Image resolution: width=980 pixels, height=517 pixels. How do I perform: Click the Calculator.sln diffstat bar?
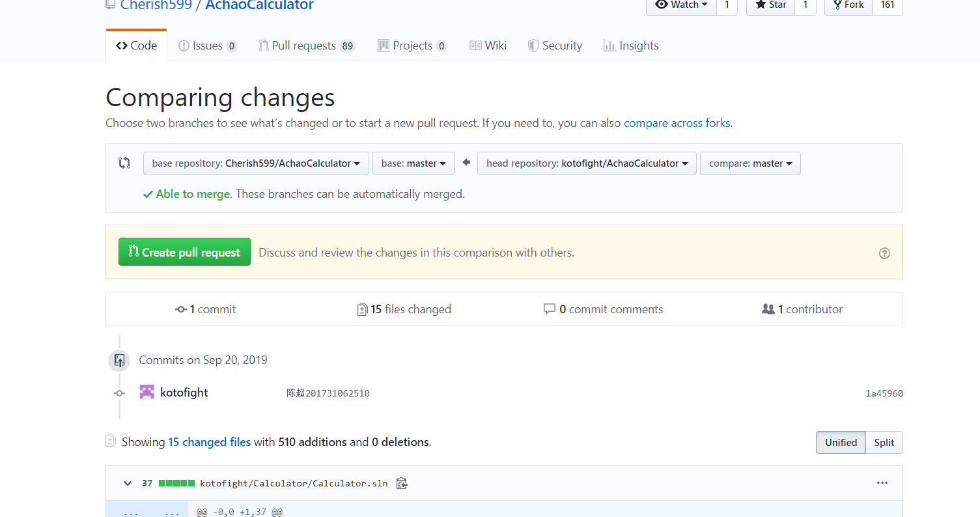click(176, 483)
